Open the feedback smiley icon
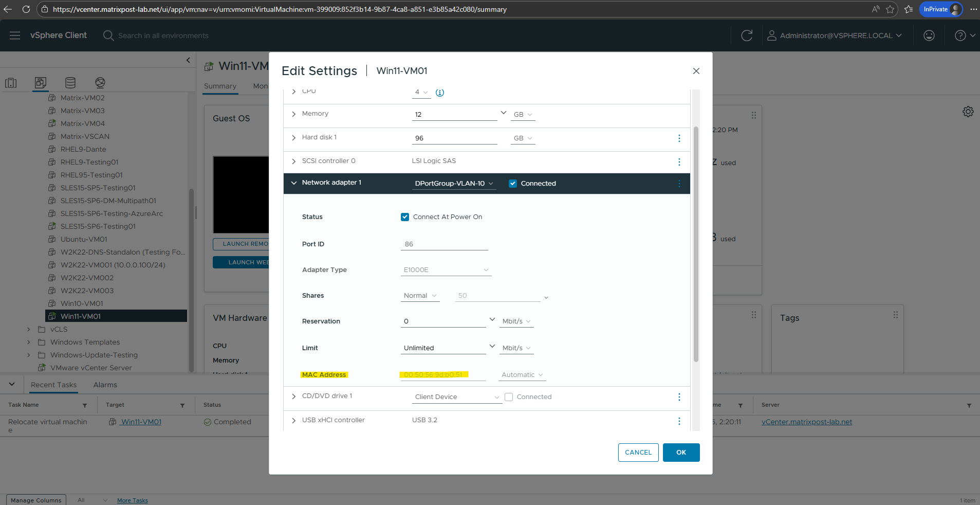980x505 pixels. (929, 35)
